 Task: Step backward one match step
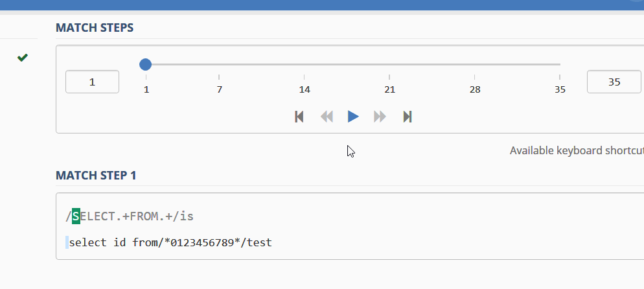327,117
